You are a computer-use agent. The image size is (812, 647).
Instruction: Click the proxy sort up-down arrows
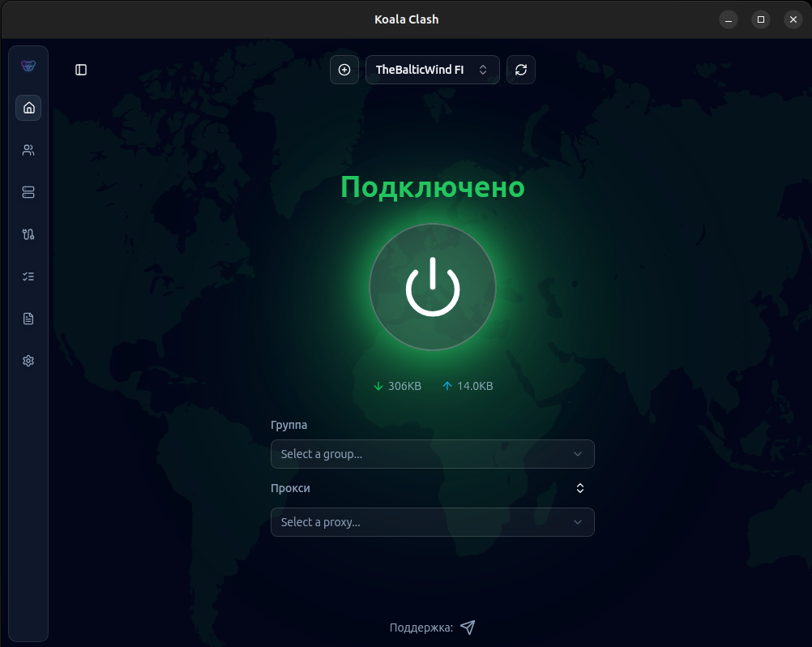coord(580,488)
